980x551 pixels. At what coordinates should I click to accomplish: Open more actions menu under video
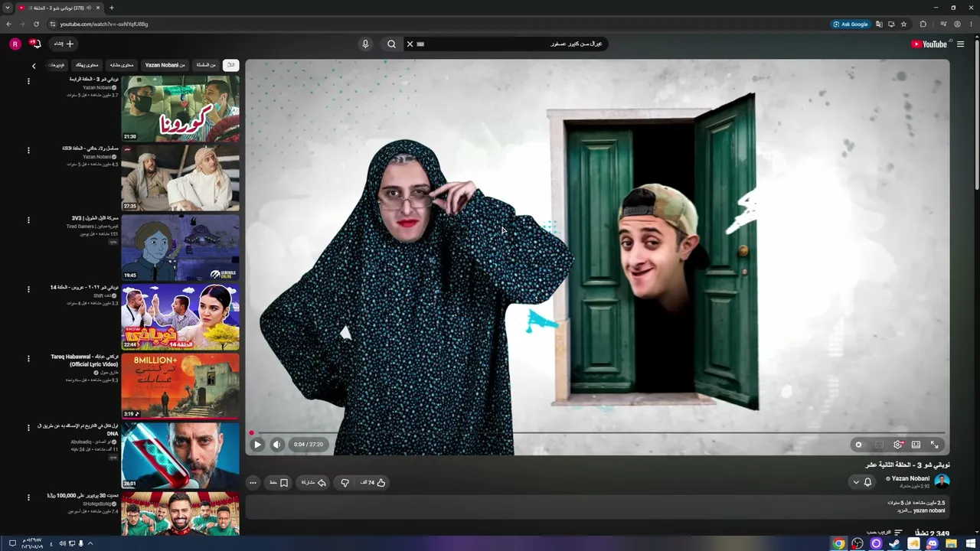(x=253, y=483)
